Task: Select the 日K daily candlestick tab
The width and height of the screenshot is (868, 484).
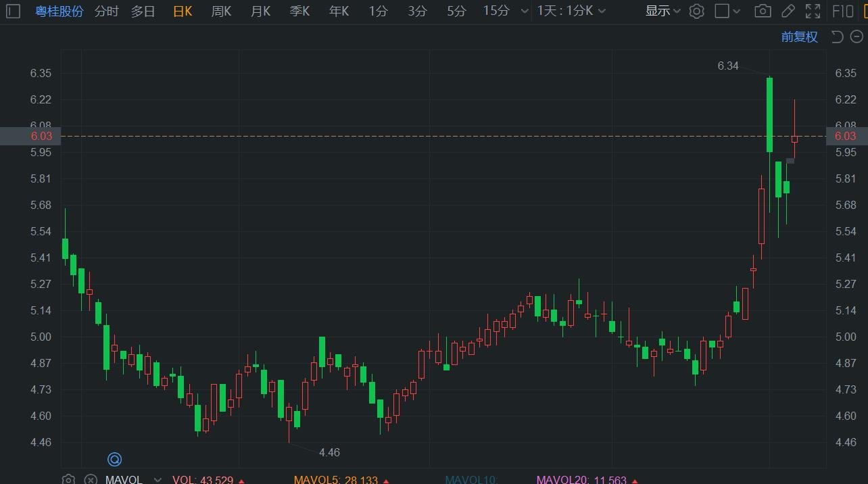Action: [182, 11]
